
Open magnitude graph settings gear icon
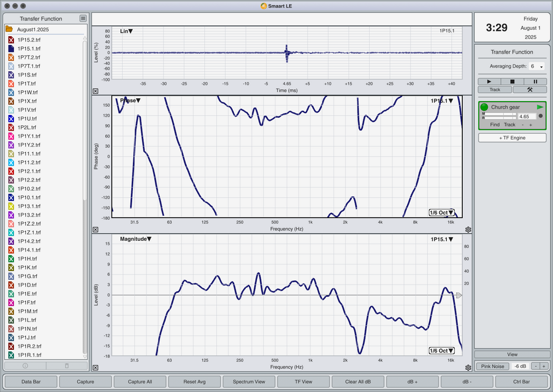468,368
